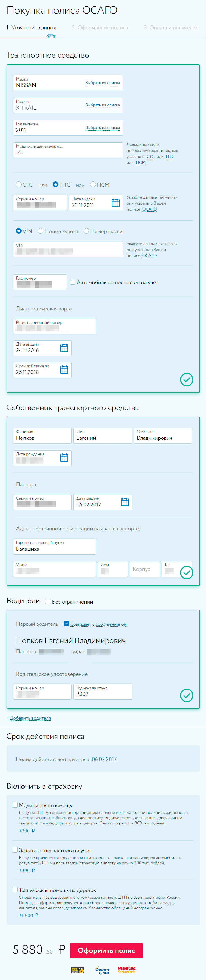Select the Номер кузова radio option
The height and width of the screenshot is (980, 206).
pos(40,231)
